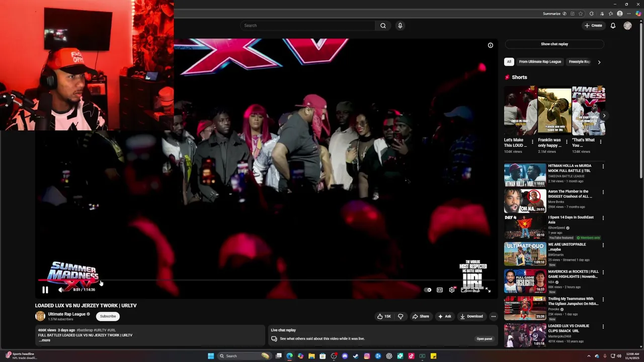Click the Ask button
644x362 pixels.
pyautogui.click(x=444, y=316)
